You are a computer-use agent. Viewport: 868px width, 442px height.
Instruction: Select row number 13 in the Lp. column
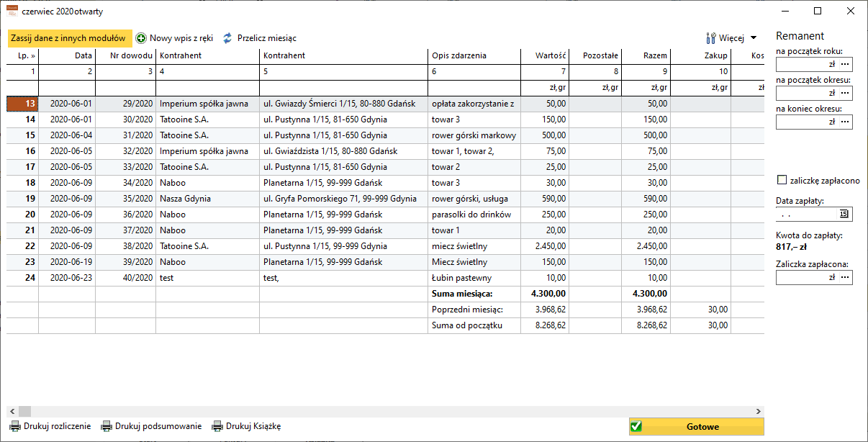(22, 104)
